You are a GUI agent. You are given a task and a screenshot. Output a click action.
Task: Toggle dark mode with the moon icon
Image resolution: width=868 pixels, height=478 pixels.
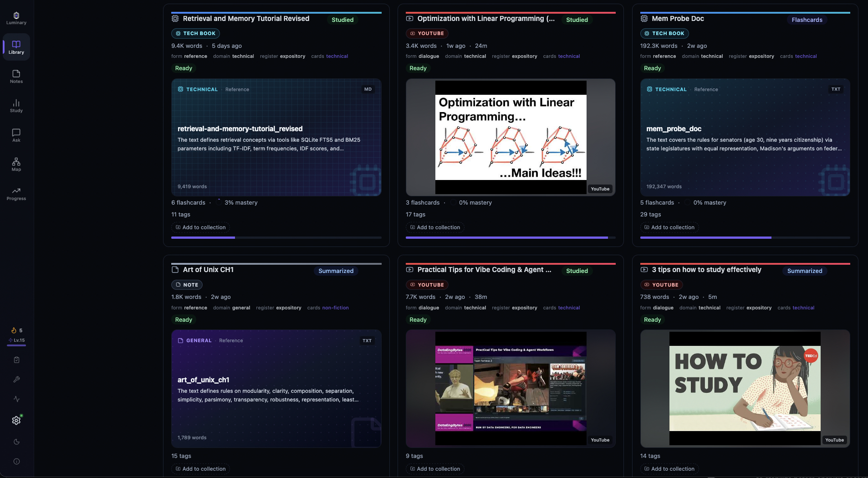coord(16,442)
